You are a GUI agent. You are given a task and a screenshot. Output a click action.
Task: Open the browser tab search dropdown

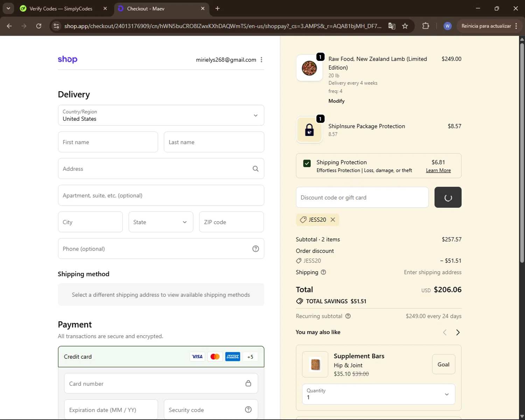(8, 8)
